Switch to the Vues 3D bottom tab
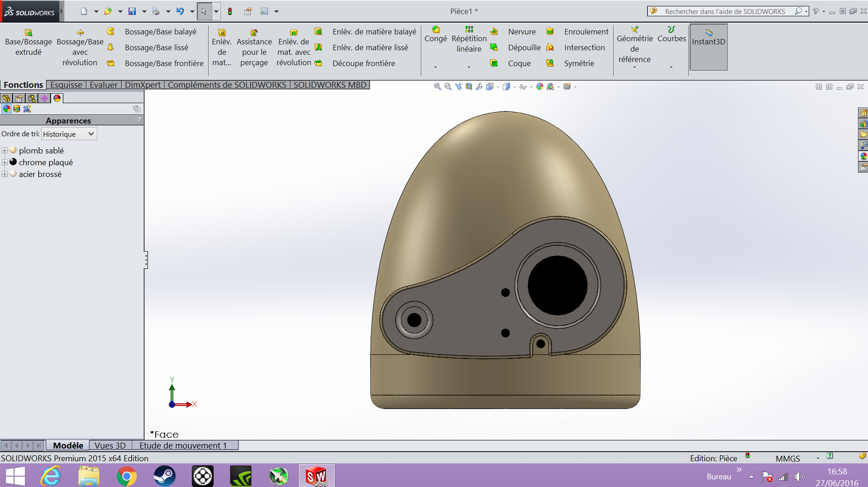868x487 pixels. (x=110, y=445)
